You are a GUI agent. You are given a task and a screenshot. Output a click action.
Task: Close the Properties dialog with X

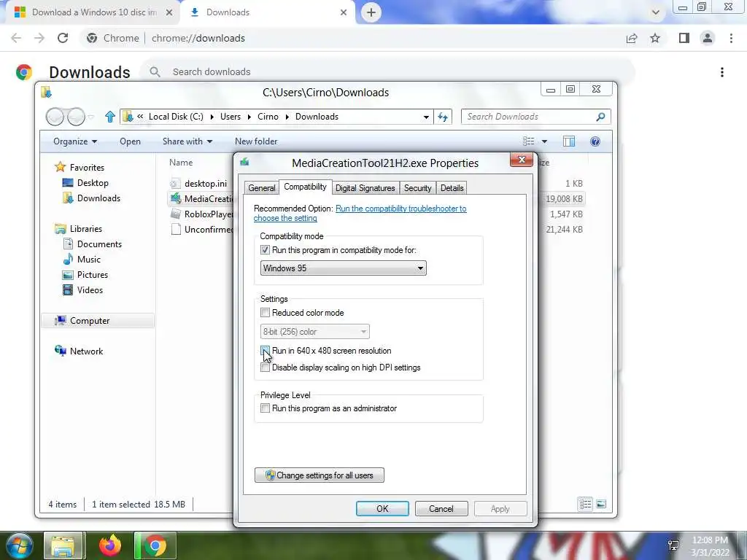pos(521,160)
